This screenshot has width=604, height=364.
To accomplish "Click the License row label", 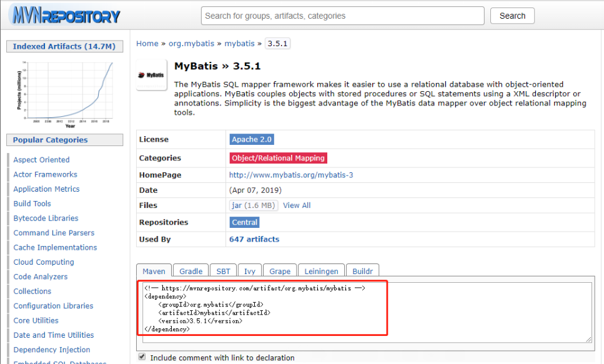I will (x=154, y=139).
